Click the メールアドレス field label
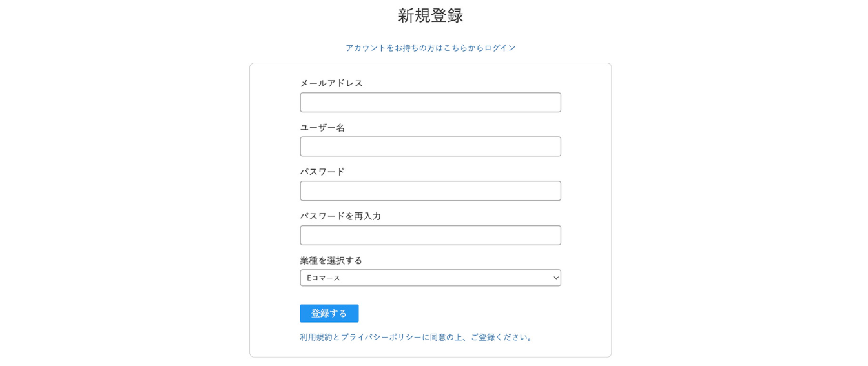The width and height of the screenshot is (868, 366). click(x=331, y=83)
